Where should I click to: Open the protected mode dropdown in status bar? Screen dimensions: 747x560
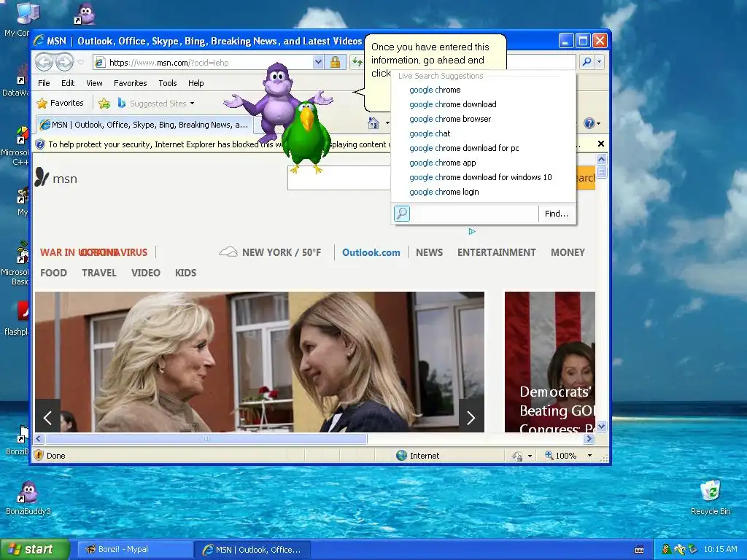pyautogui.click(x=530, y=456)
